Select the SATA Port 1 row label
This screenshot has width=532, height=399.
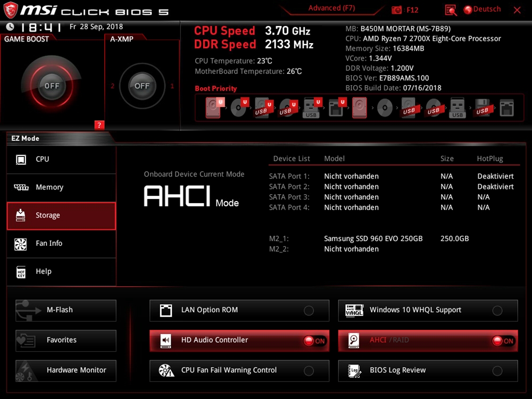click(289, 176)
